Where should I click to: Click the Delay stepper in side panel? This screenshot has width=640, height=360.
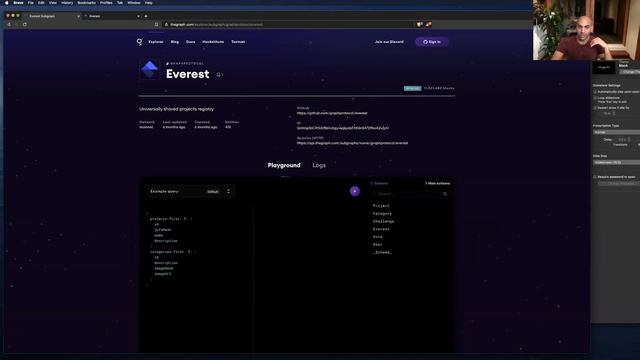(x=629, y=140)
